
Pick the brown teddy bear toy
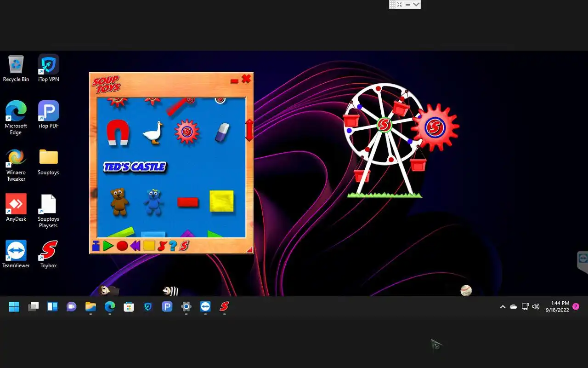(119, 201)
